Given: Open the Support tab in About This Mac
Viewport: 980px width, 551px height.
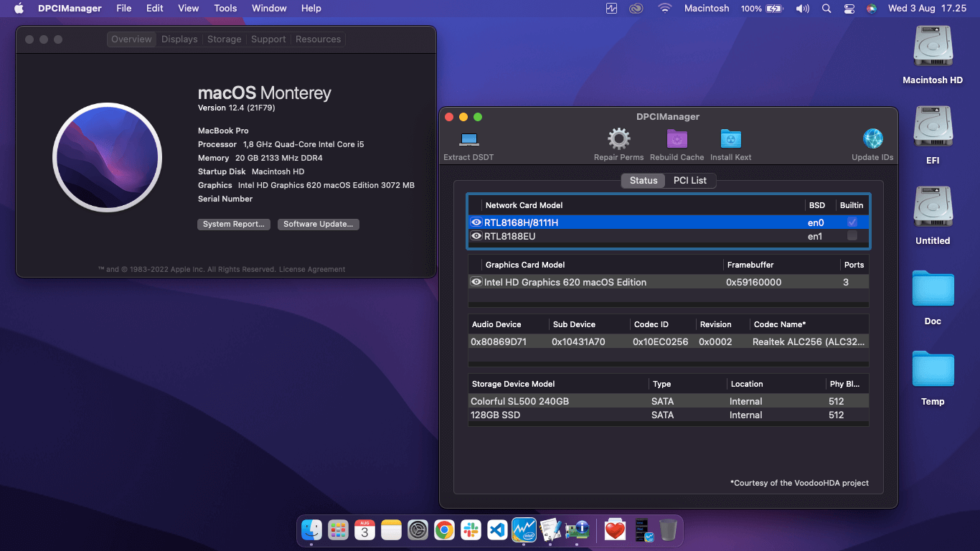Looking at the screenshot, I should [x=268, y=39].
